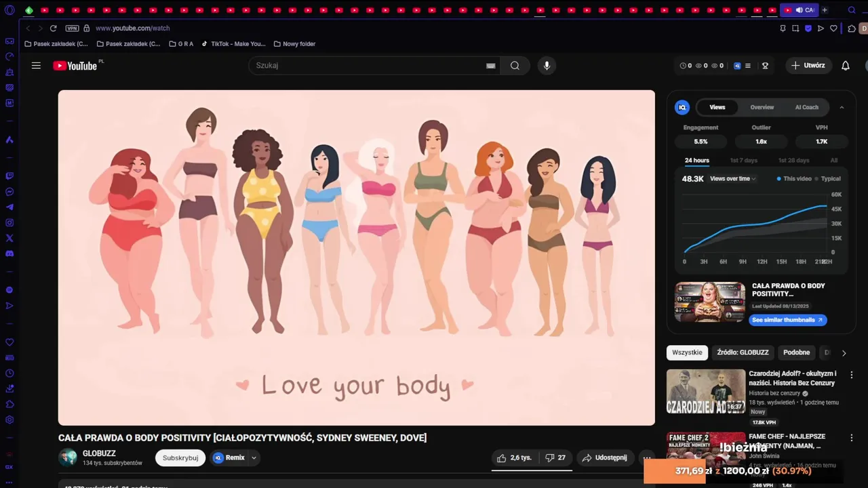Open X (Twitter) in the sidebar
Screen dimensions: 868x488
point(9,239)
